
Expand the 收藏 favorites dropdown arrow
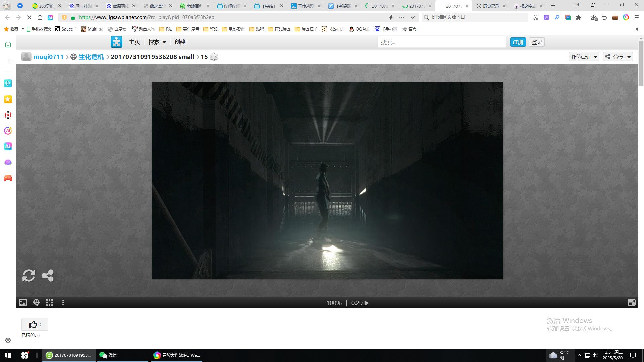coord(23,29)
